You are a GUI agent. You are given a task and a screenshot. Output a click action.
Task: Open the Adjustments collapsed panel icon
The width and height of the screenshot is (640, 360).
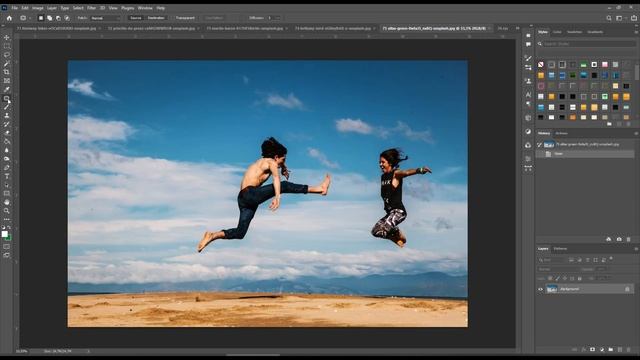[x=528, y=131]
